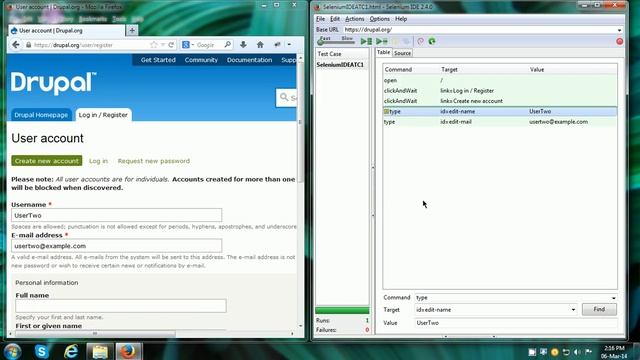This screenshot has width=640, height=360.
Task: Open Community in Drupal navigation
Action: tap(201, 60)
